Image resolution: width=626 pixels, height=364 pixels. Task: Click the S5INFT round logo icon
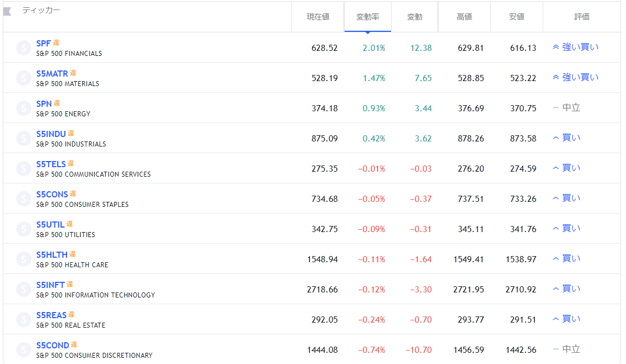(x=23, y=290)
